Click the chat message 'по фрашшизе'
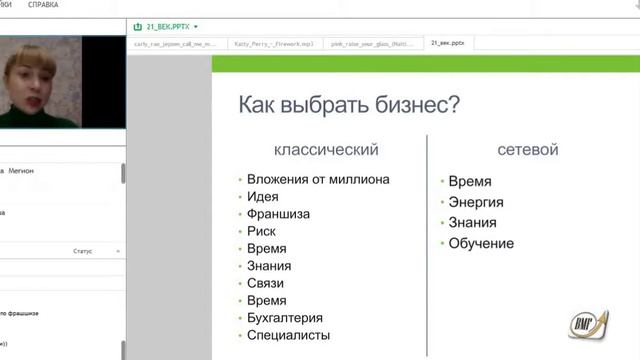 pos(20,313)
